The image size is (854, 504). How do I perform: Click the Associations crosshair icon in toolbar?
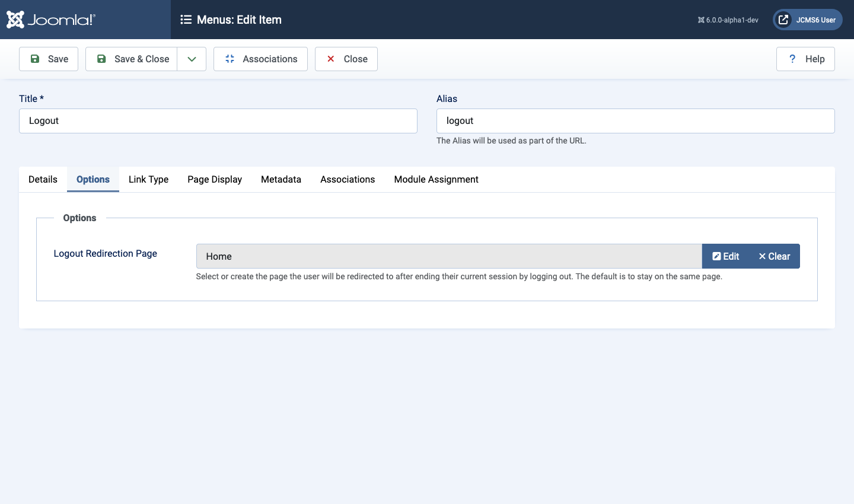click(x=230, y=59)
